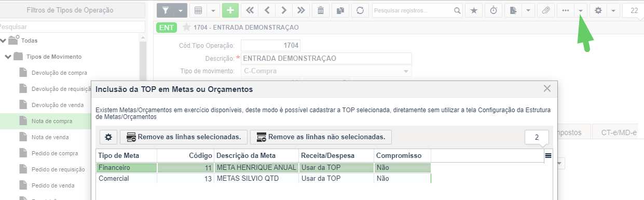Open the filter button's dropdown arrow
The height and width of the screenshot is (200, 644).
[180, 10]
